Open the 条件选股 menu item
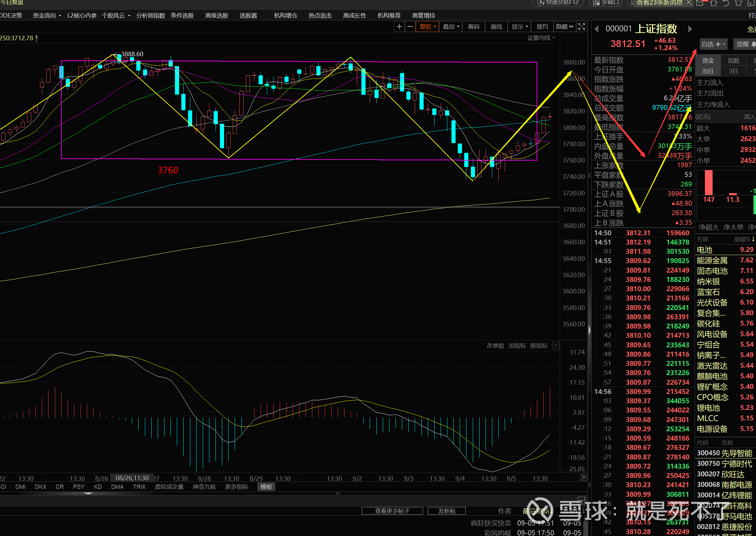 [x=182, y=16]
